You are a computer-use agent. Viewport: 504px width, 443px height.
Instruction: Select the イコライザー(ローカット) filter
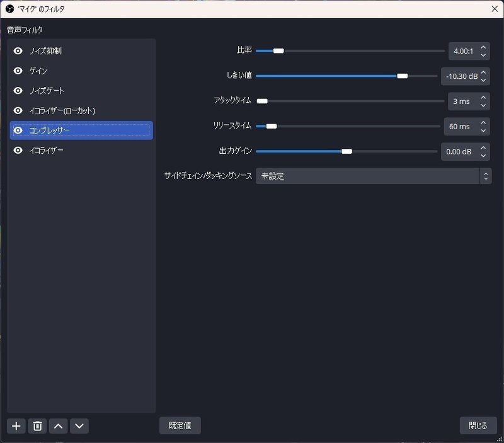(x=81, y=110)
